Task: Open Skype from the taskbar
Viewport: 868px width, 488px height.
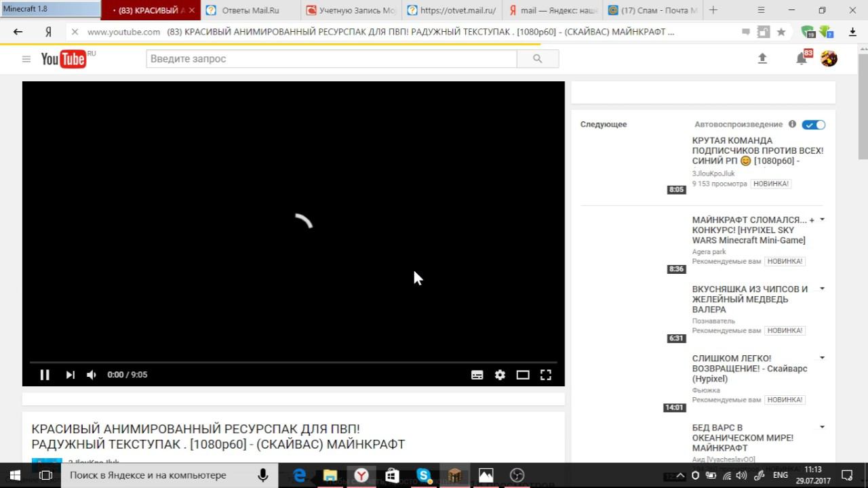Action: [424, 475]
